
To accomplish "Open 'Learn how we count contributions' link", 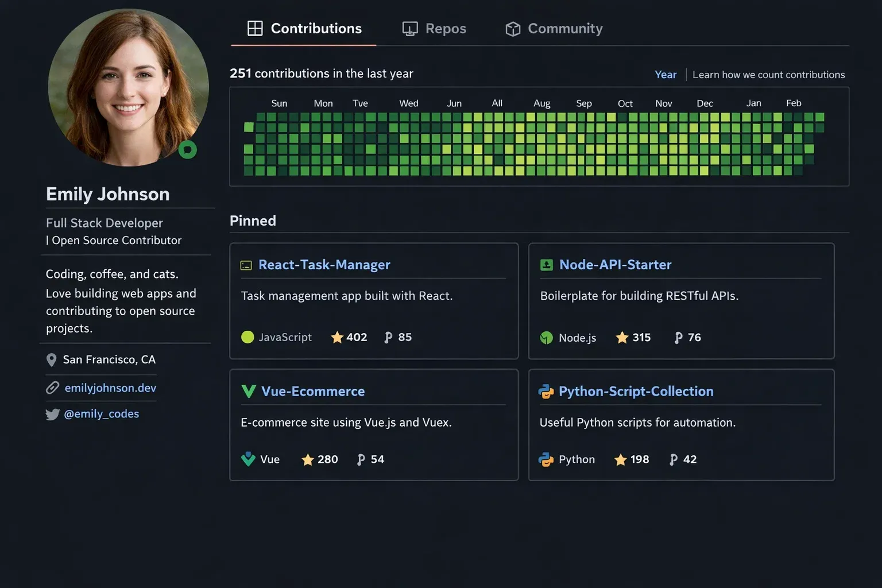I will (x=768, y=75).
